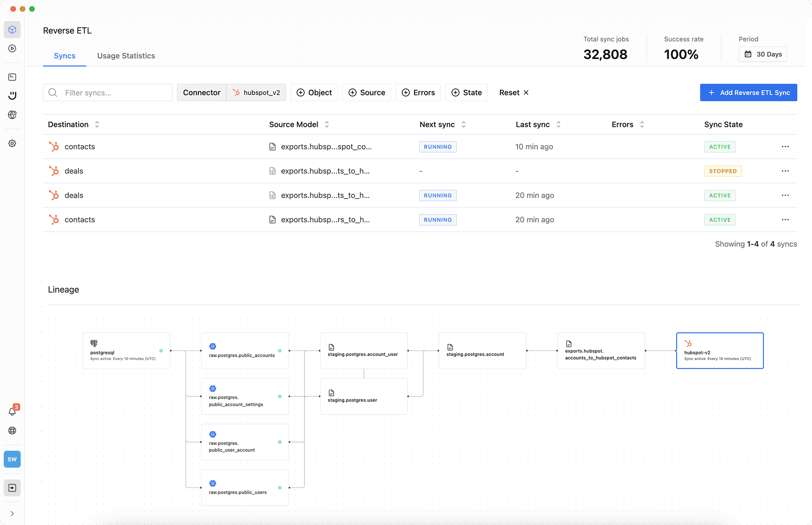The width and height of the screenshot is (812, 525).
Task: Open the cube icon in the sidebar
Action: tap(12, 30)
